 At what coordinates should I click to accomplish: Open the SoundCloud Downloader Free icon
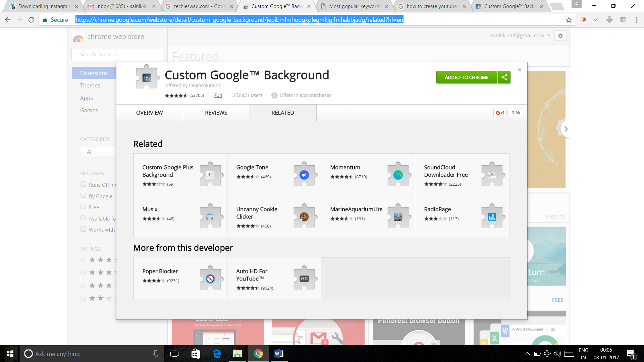point(492,174)
